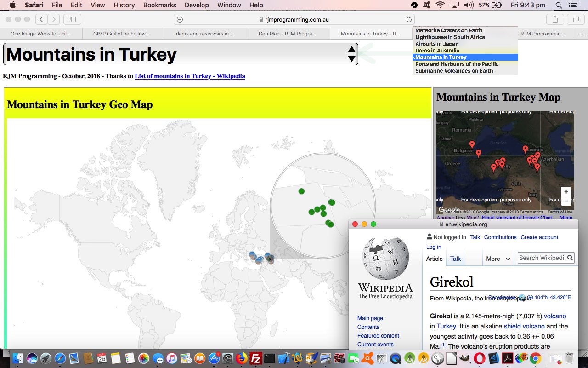588x368 pixels.
Task: Open 'Email snapshot of Google Chart' link
Action: [x=517, y=218]
